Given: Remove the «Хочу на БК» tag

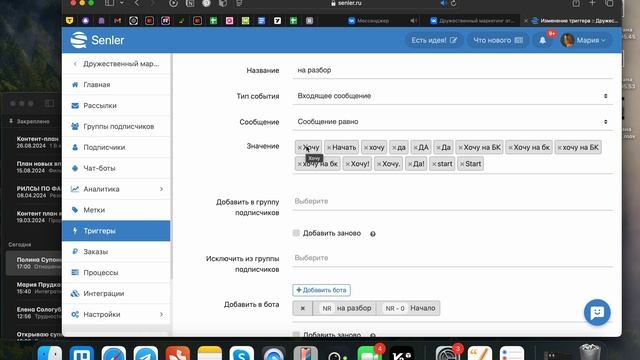Looking at the screenshot, I should 460,147.
